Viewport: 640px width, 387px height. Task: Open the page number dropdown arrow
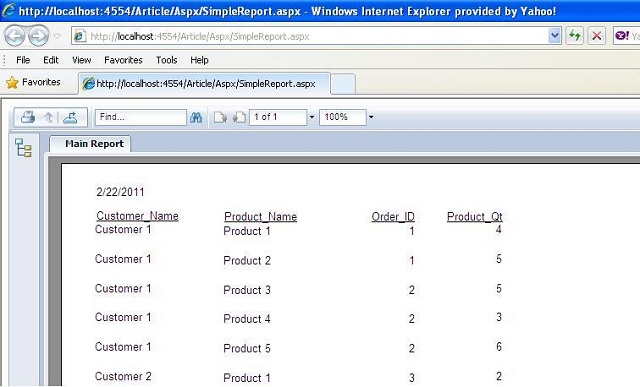[x=312, y=117]
